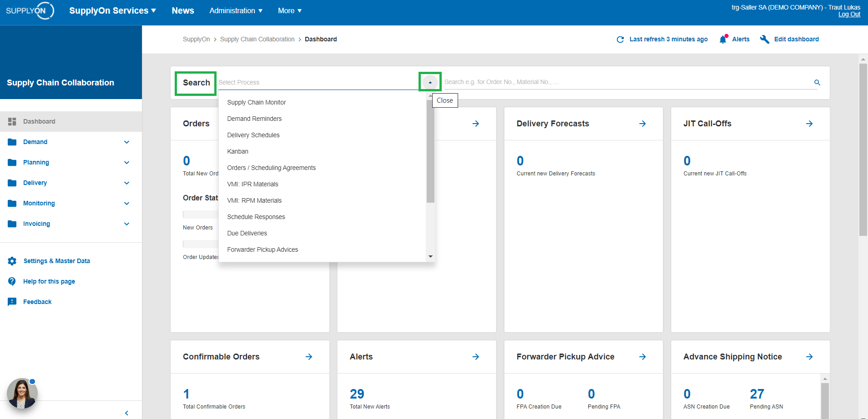Click Supply Chain Collaboration breadcrumb
Screen dimensions: 868x419
point(257,39)
